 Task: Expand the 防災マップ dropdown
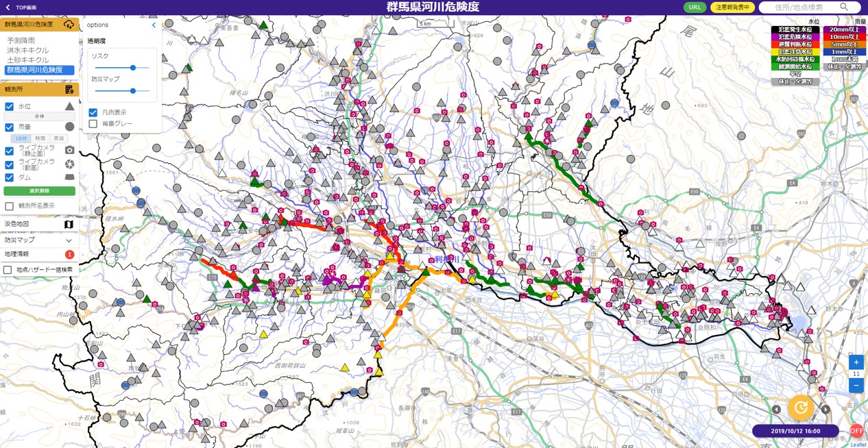pyautogui.click(x=69, y=240)
